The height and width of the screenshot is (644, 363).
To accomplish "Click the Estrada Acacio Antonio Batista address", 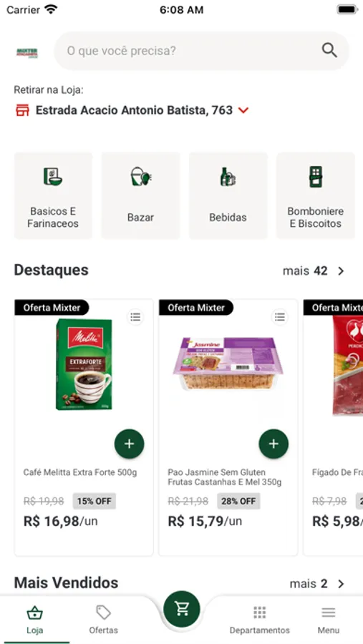I will (134, 110).
